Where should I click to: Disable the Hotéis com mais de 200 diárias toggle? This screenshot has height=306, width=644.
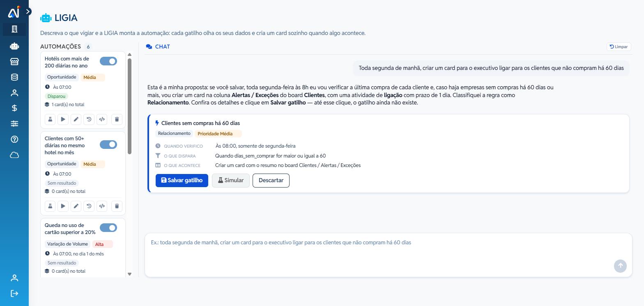pyautogui.click(x=108, y=61)
